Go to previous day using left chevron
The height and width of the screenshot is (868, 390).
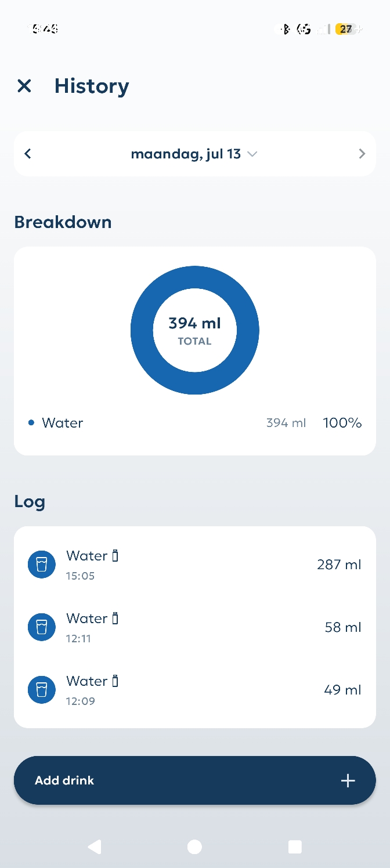point(27,154)
